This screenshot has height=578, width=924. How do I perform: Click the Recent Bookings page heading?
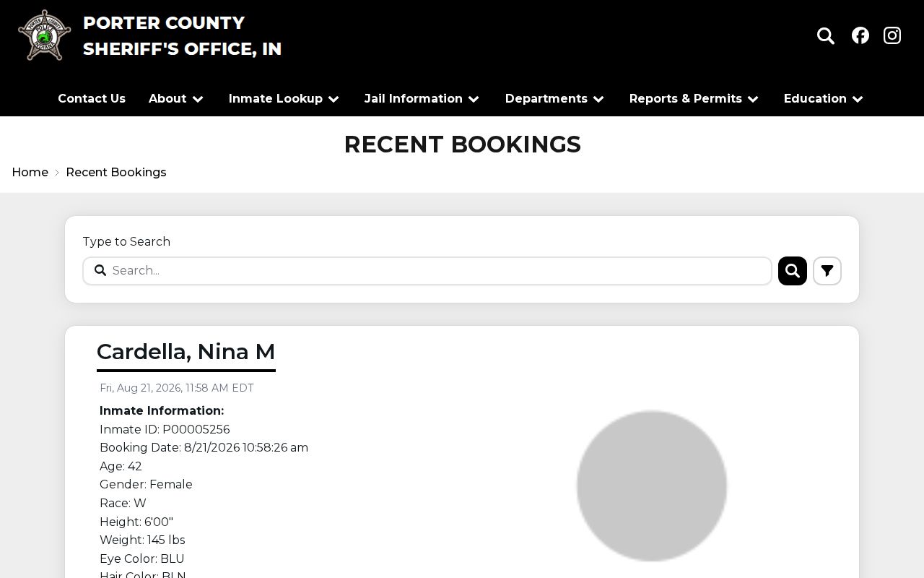point(462,144)
